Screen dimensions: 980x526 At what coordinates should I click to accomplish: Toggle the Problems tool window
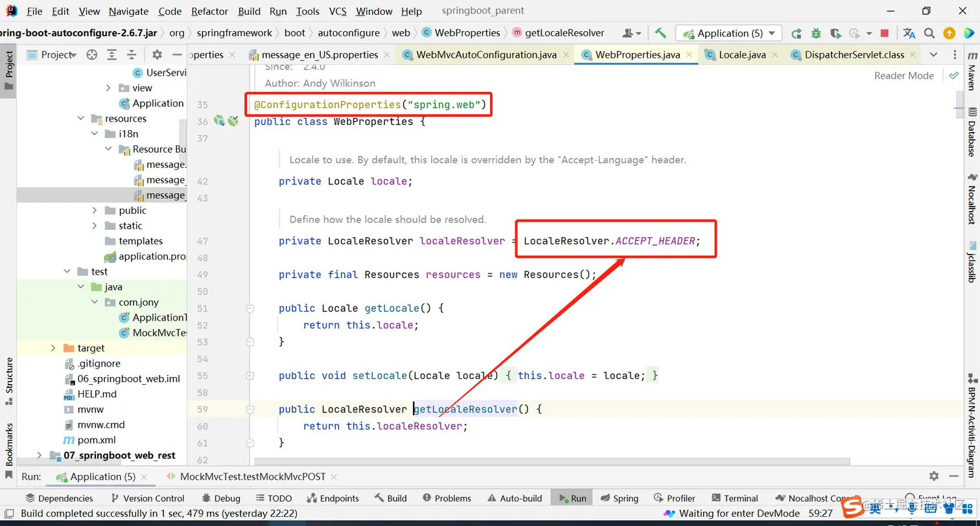point(447,498)
